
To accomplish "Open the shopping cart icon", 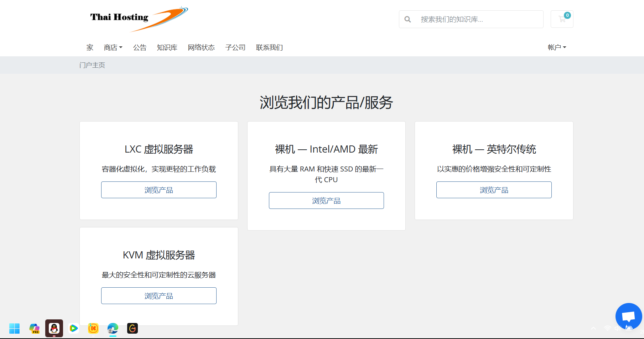I will [562, 19].
